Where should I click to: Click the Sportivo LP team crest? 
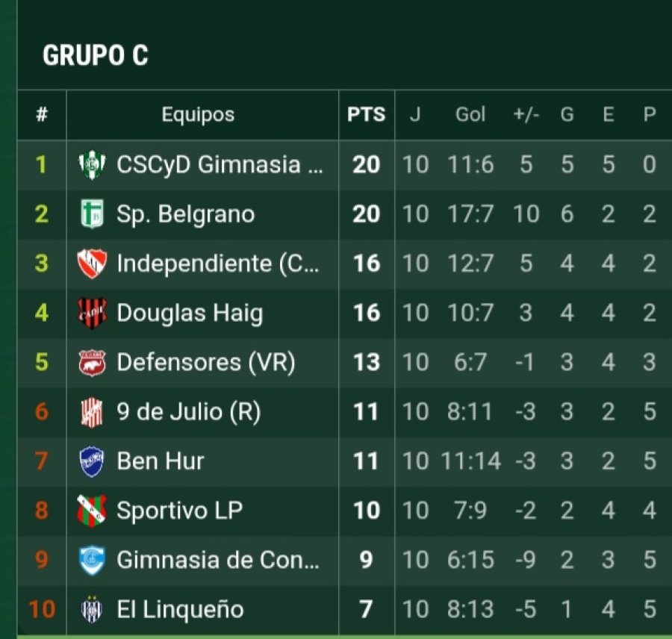click(92, 511)
